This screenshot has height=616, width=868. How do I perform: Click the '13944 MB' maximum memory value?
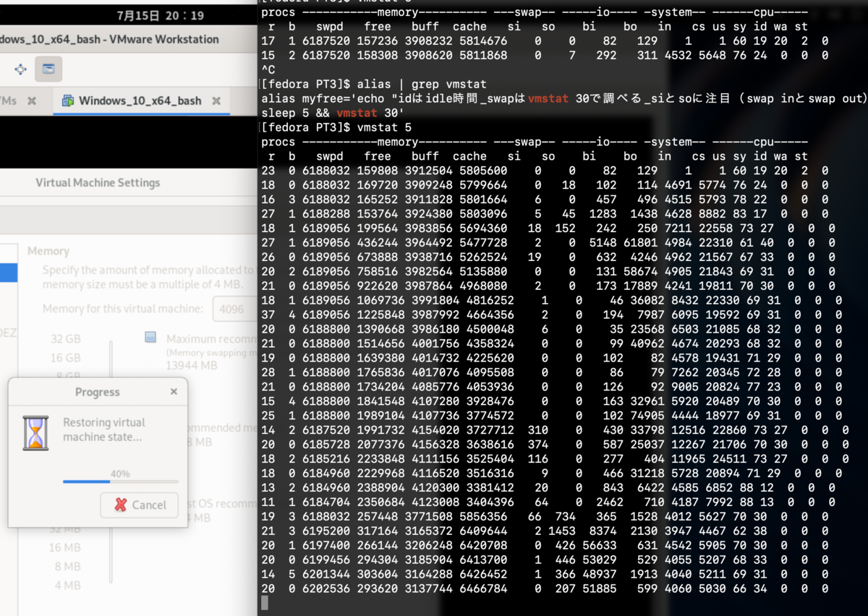tap(192, 366)
